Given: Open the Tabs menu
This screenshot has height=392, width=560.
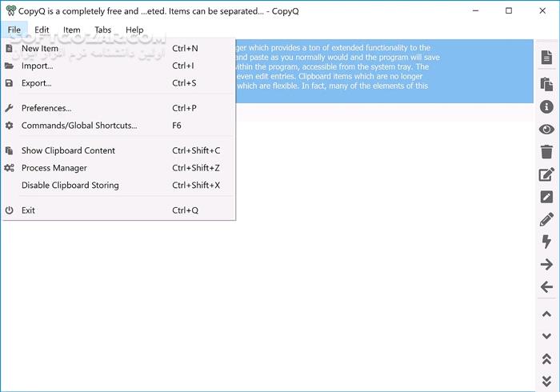Looking at the screenshot, I should 103,30.
